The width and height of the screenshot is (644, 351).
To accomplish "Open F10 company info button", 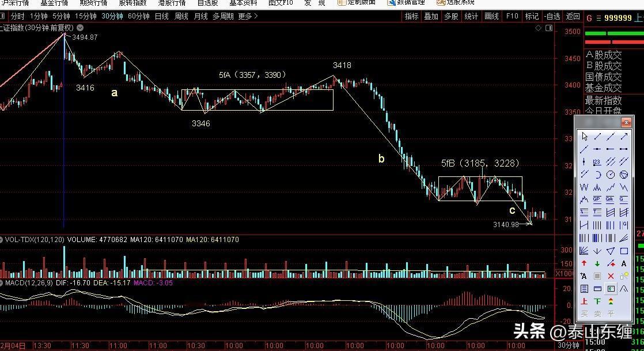I will [x=512, y=16].
